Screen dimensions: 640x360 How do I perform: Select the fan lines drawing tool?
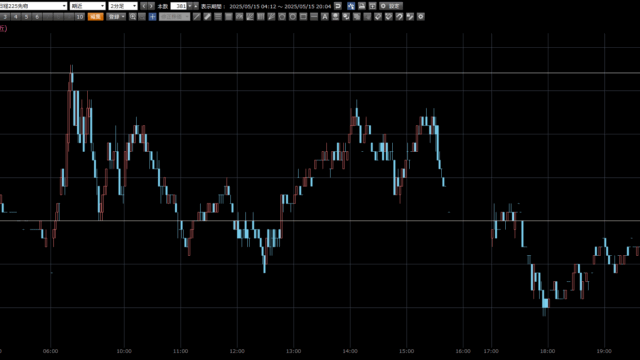[271, 17]
